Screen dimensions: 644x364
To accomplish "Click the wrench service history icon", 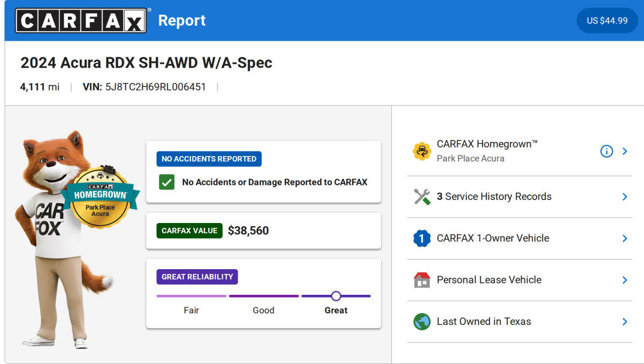I will (422, 197).
